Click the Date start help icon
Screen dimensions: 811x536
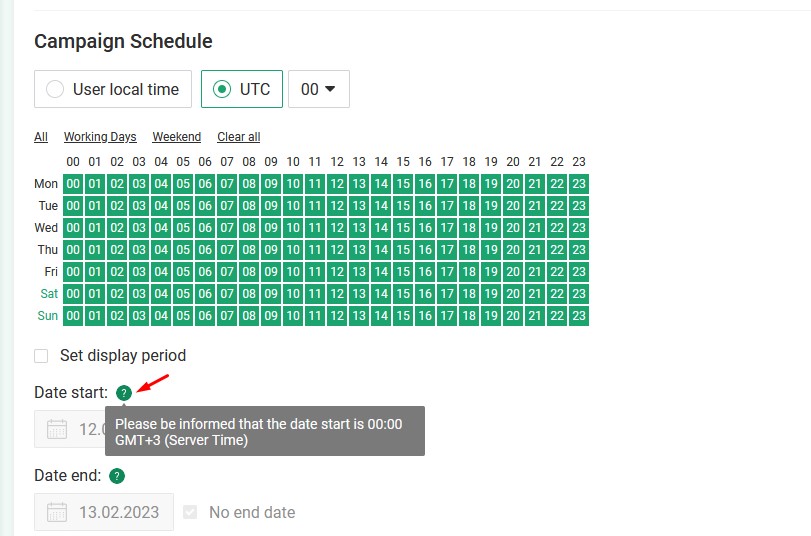tap(124, 393)
